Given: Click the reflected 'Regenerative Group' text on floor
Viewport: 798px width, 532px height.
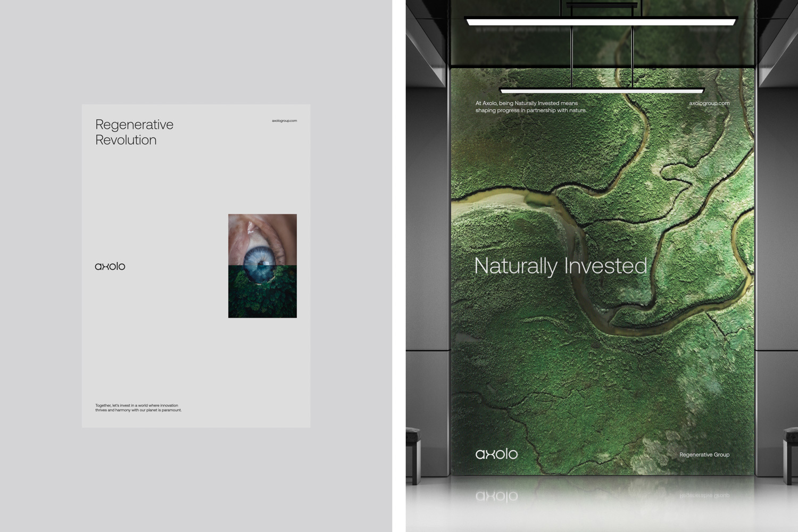Looking at the screenshot, I should click(704, 495).
